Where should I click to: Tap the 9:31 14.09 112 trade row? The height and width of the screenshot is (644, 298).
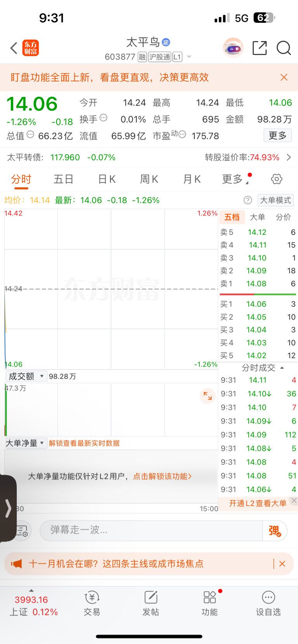coord(258,435)
